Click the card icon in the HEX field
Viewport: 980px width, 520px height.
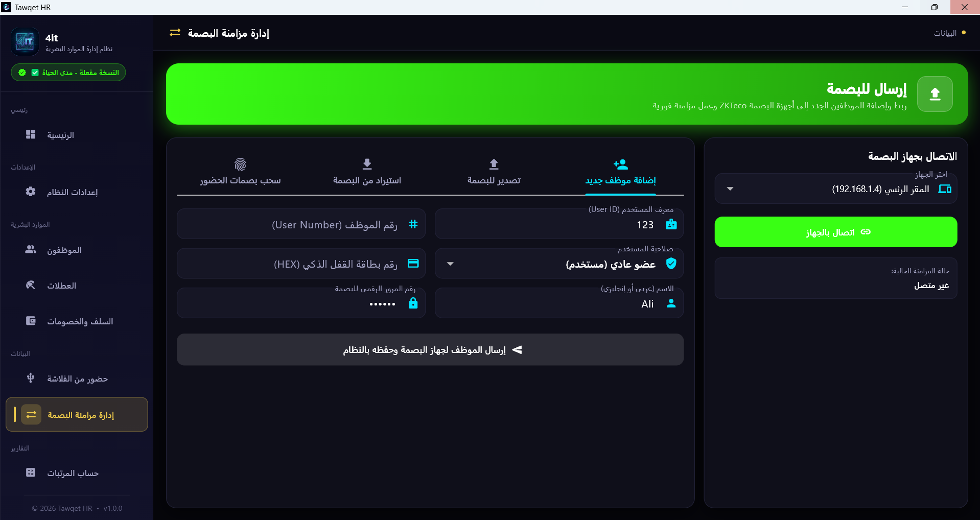[413, 264]
